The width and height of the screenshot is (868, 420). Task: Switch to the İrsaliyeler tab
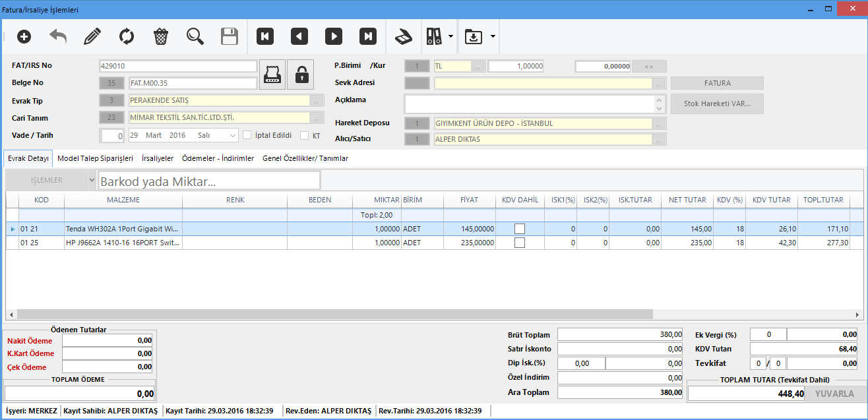click(x=158, y=158)
